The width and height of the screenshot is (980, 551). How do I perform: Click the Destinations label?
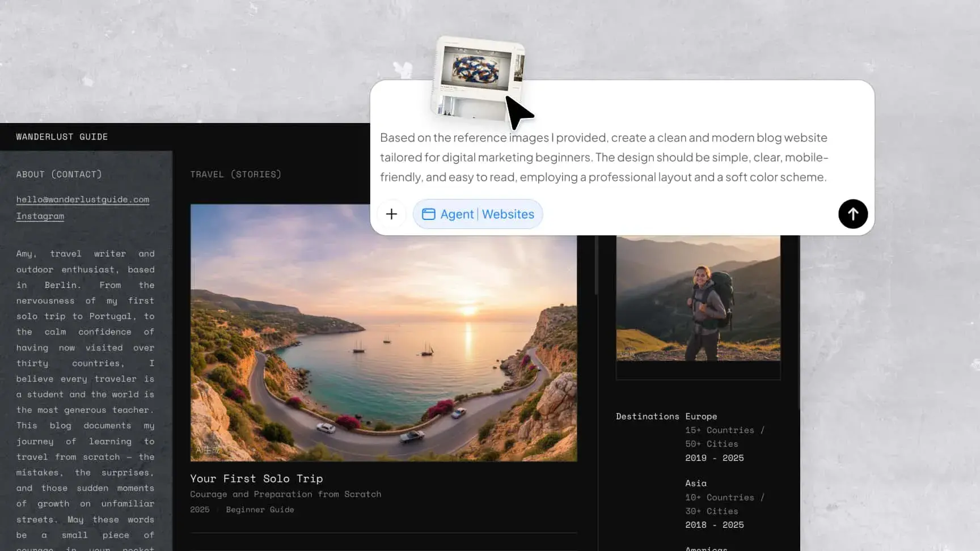[648, 416]
